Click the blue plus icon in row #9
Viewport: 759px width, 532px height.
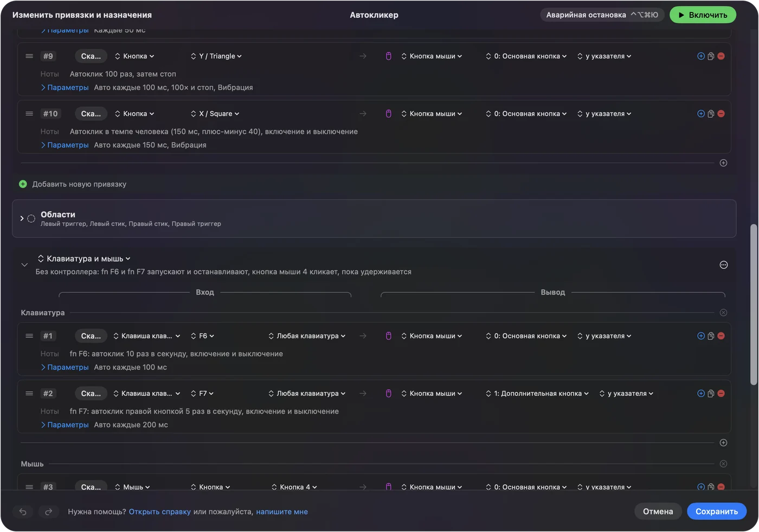(701, 56)
